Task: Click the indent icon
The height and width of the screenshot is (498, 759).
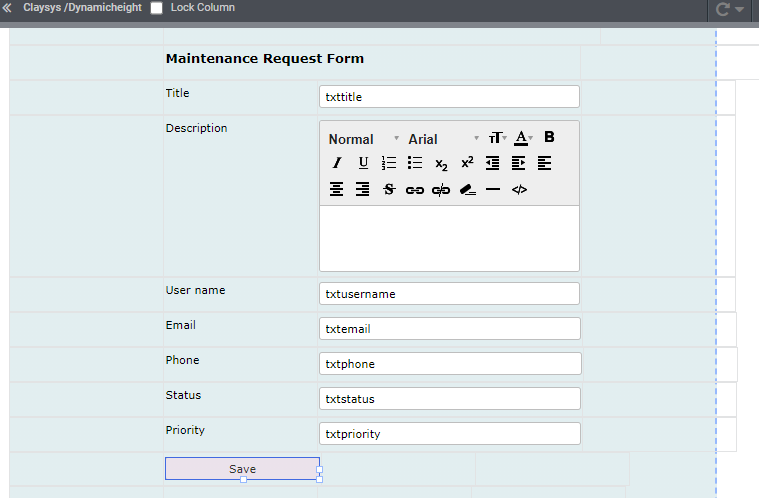Action: pyautogui.click(x=518, y=163)
